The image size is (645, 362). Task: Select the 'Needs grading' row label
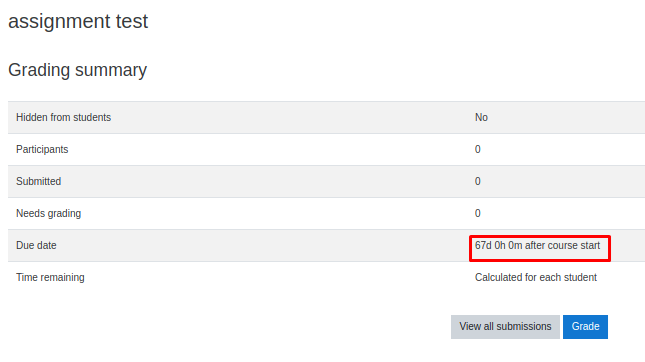point(49,213)
